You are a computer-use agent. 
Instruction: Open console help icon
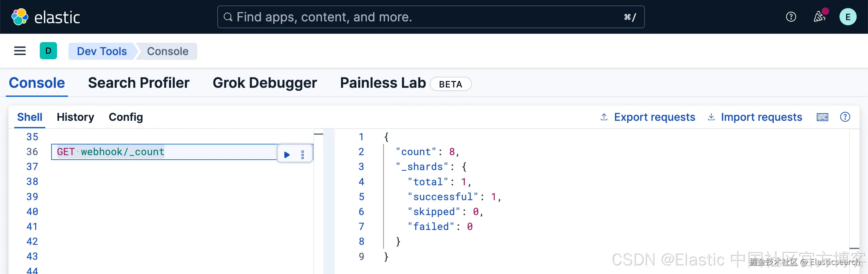845,117
